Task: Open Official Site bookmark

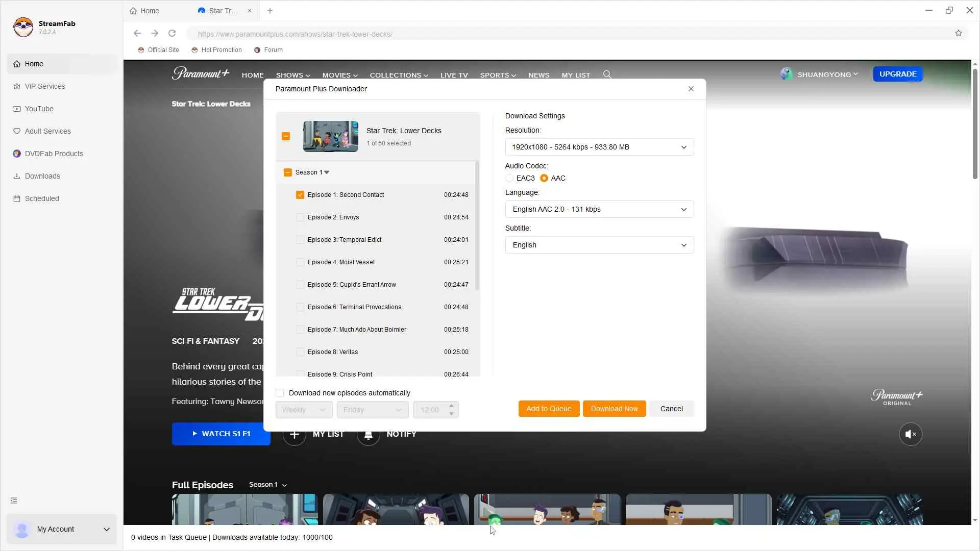Action: pos(158,50)
